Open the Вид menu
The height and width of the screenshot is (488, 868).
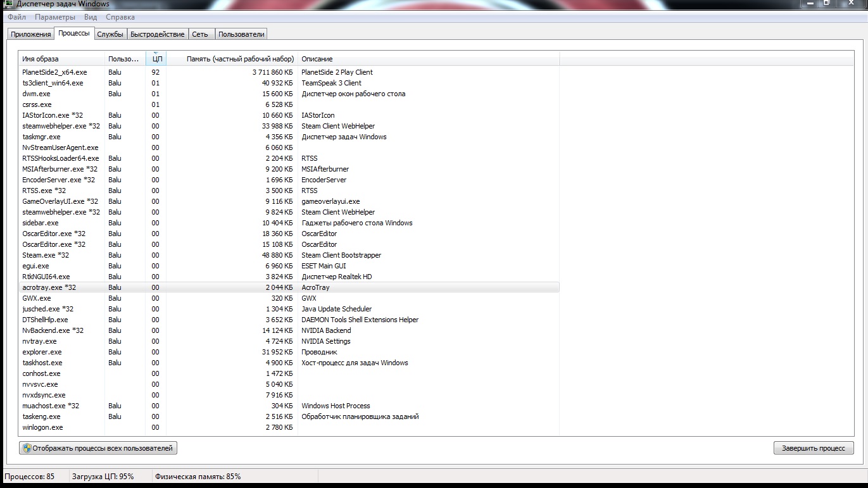click(91, 17)
